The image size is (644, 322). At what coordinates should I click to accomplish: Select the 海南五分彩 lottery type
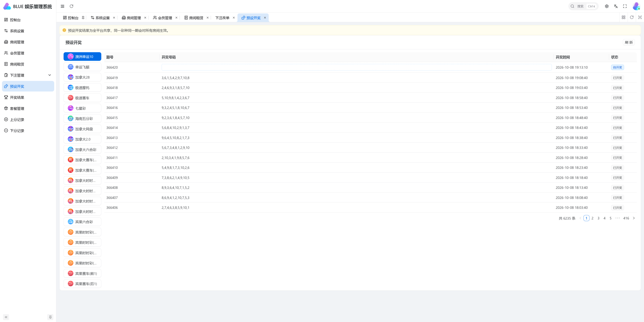[82, 119]
